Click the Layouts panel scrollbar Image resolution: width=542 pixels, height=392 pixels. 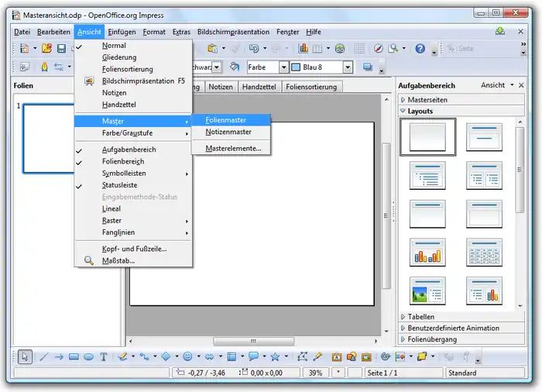click(520, 170)
